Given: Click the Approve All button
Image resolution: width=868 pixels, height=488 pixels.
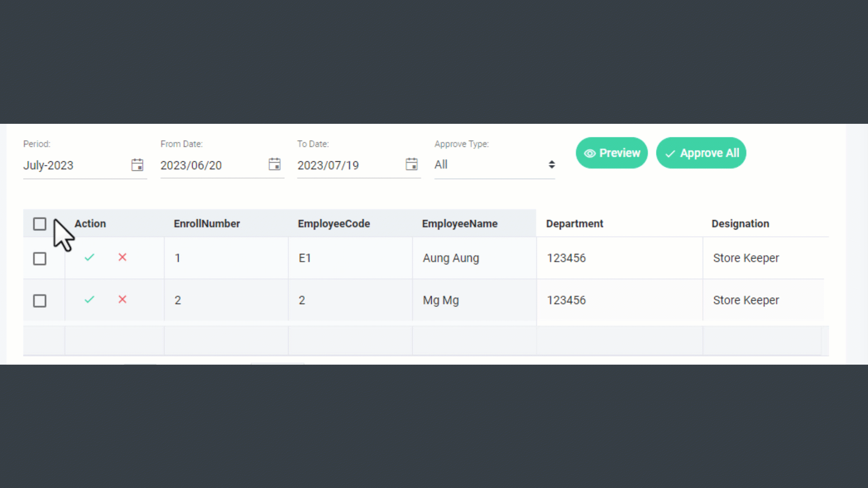Looking at the screenshot, I should (701, 153).
